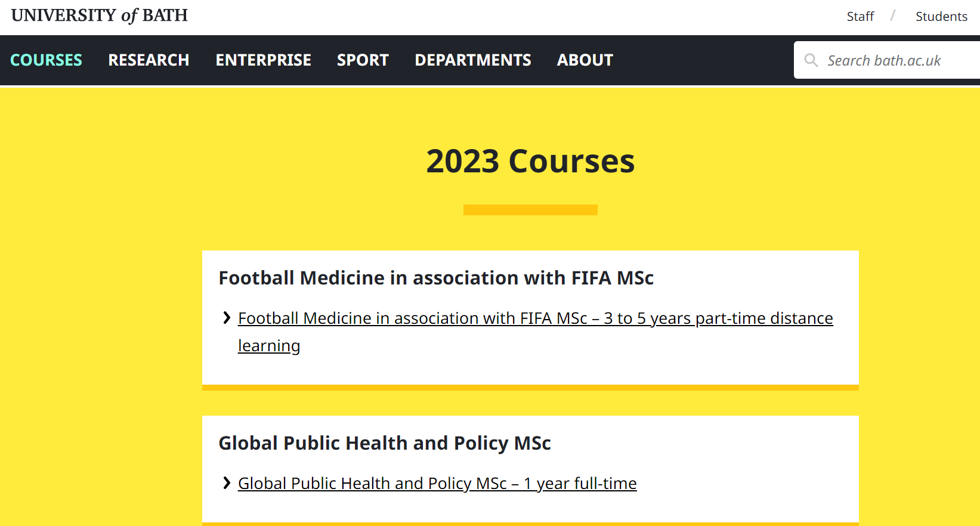Open the Departments menu item

pos(473,60)
